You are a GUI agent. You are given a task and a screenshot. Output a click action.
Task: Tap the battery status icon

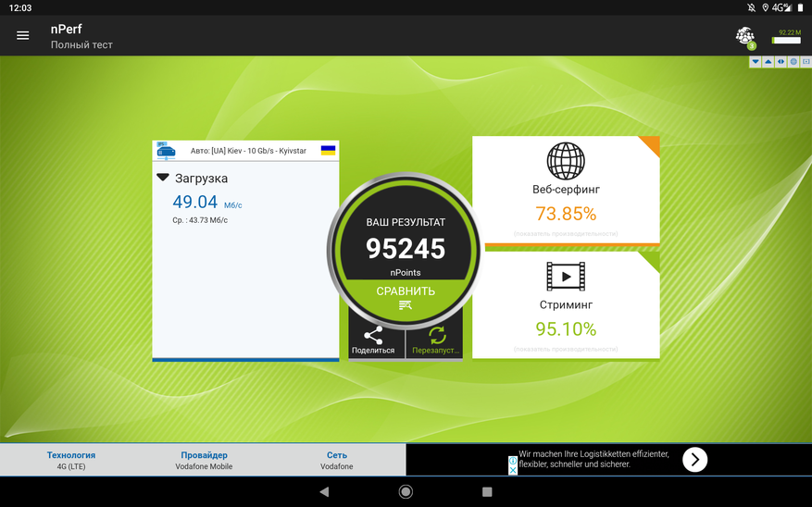801,7
